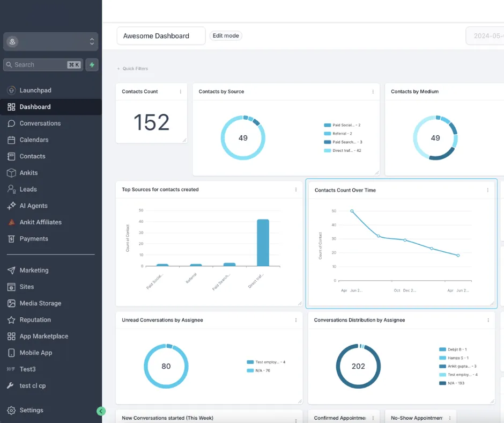The image size is (504, 423).
Task: Click the green lightning bolt quick-action icon
Action: (92, 64)
